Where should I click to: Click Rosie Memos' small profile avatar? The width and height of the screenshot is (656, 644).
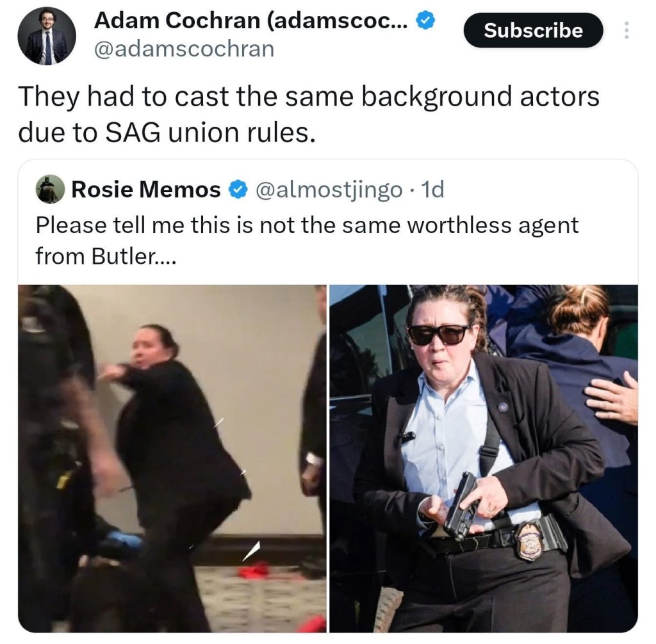click(50, 189)
